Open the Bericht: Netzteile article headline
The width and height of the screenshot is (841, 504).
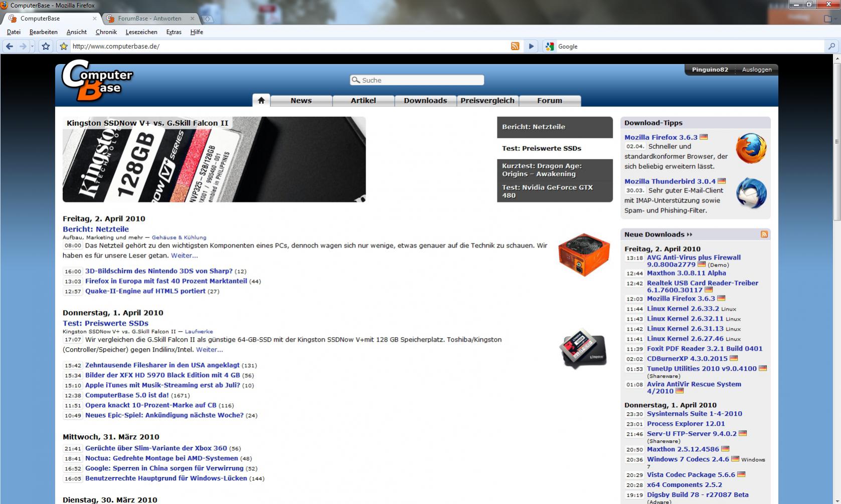tap(96, 229)
